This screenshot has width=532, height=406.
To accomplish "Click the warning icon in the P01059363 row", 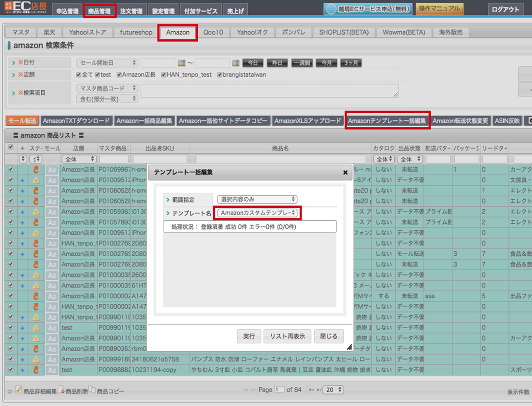I will (x=36, y=212).
